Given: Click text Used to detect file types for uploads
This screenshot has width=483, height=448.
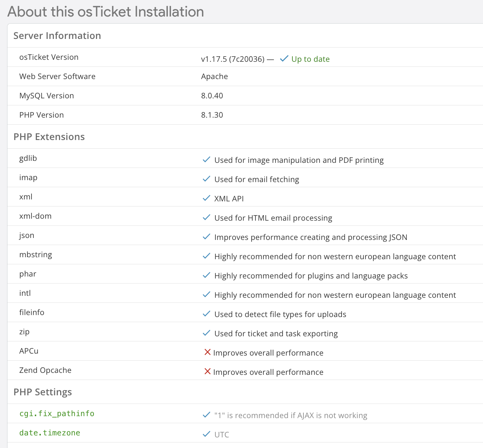Looking at the screenshot, I should click(x=280, y=315).
